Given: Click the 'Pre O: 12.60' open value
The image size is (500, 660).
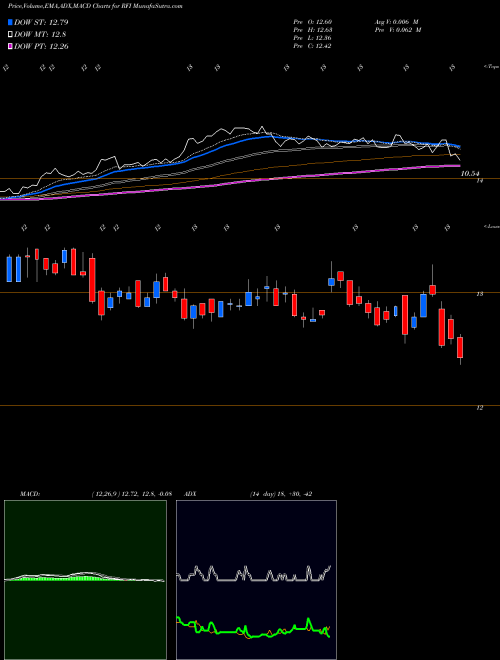Looking at the screenshot, I should click(314, 22).
